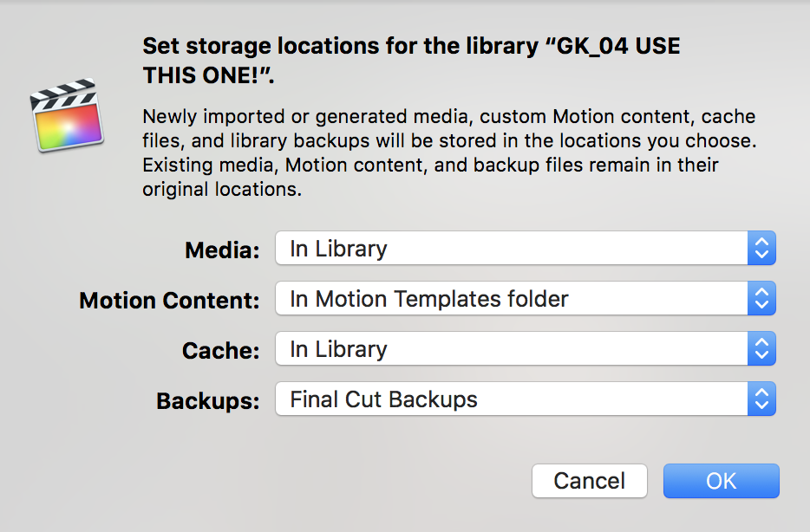The image size is (810, 532).
Task: Click the "Final Cut Backups" value text
Action: 383,399
